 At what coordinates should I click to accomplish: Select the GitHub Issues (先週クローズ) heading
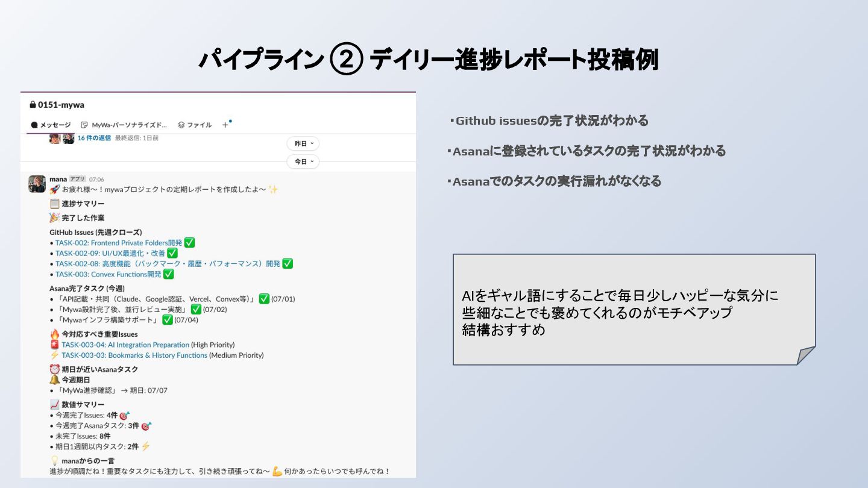coord(96,232)
